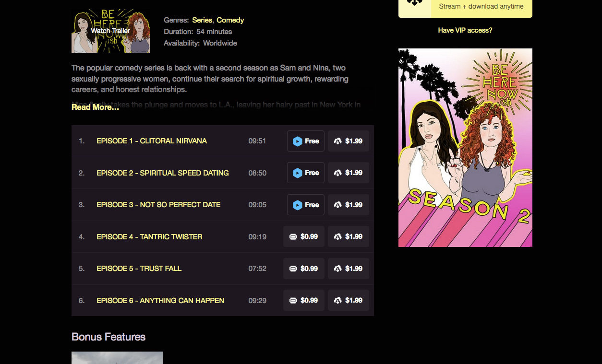Click the Duration 54 minutes text
This screenshot has height=364, width=602.
[198, 32]
